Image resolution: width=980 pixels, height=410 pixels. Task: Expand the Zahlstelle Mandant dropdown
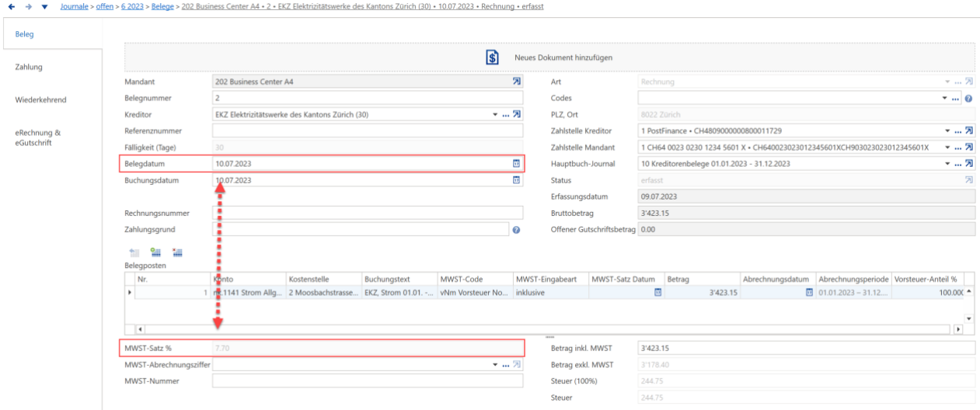coord(947,148)
